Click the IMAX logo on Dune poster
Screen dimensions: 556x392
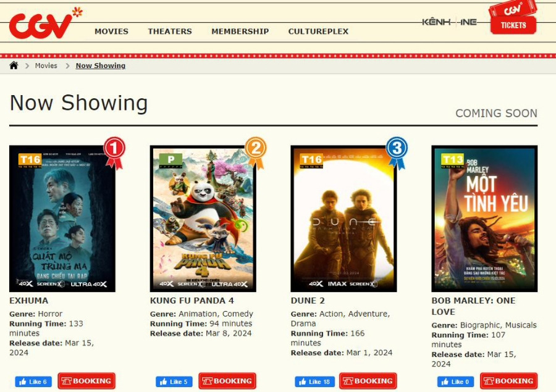(x=337, y=284)
